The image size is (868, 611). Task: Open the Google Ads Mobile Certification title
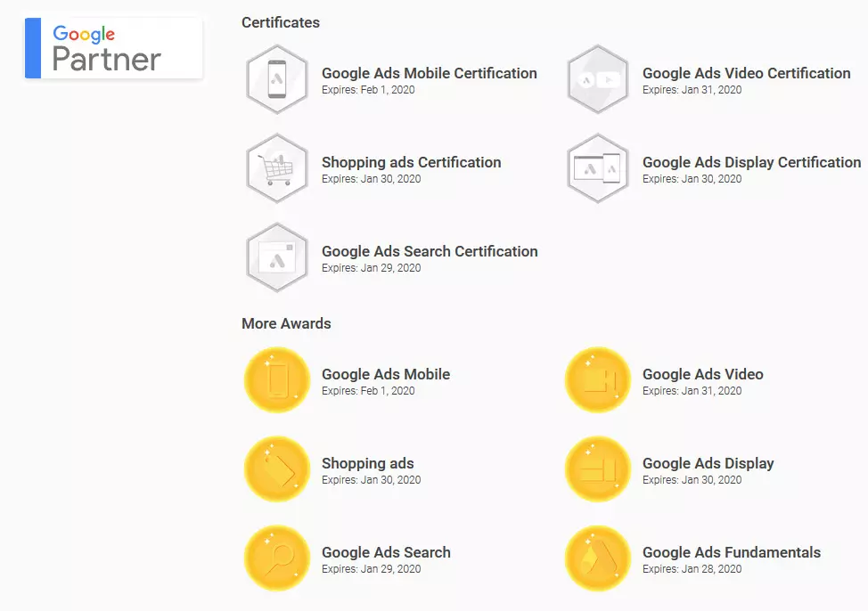[x=429, y=73]
